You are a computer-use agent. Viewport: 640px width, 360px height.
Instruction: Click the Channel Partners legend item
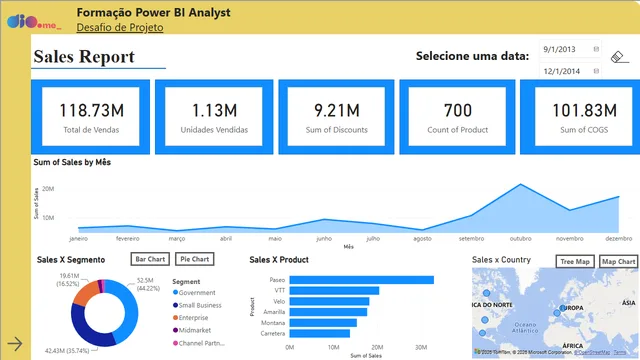(x=199, y=343)
